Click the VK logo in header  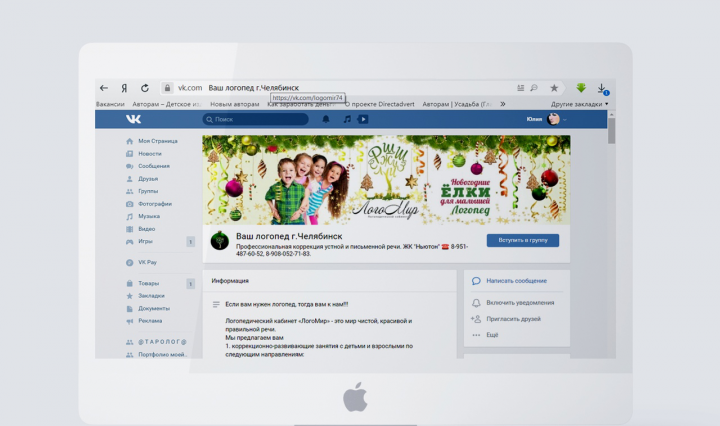coord(134,119)
